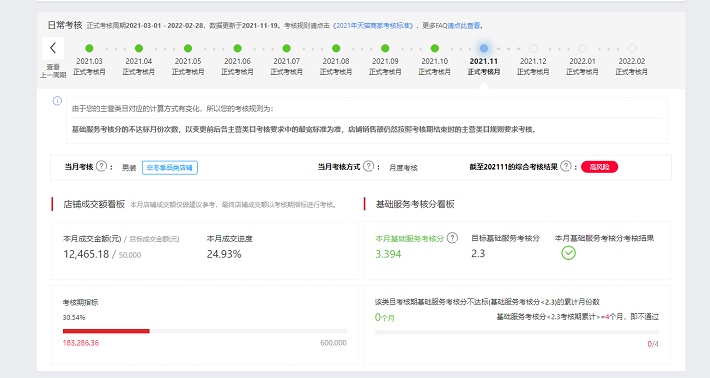Viewport: 710px width, 378px height.
Task: Click the green pass checkmark icon
Action: coord(569,253)
